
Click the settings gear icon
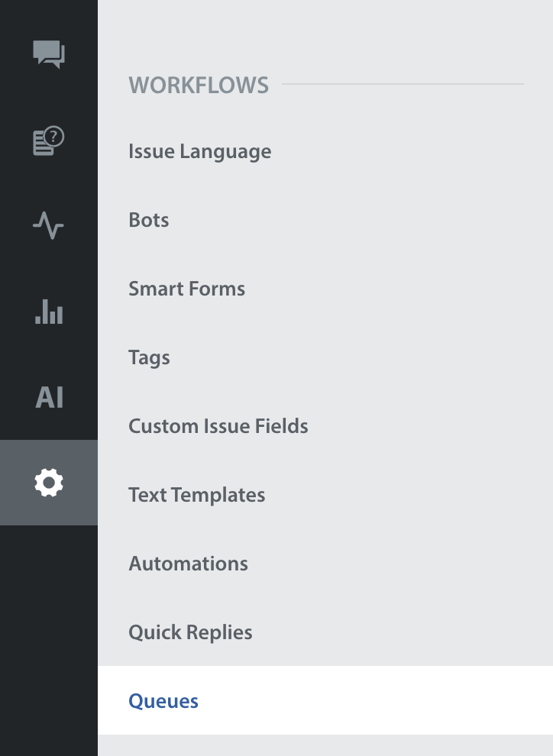click(x=49, y=483)
